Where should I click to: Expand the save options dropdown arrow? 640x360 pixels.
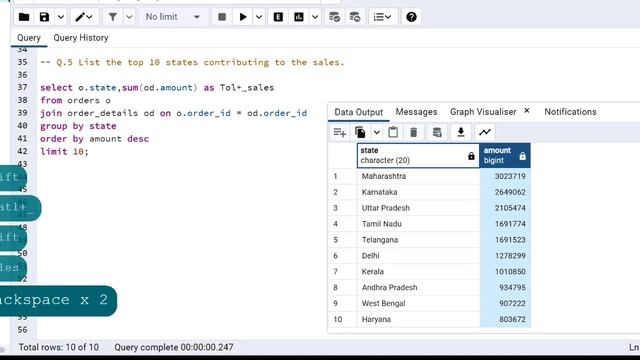coord(60,17)
